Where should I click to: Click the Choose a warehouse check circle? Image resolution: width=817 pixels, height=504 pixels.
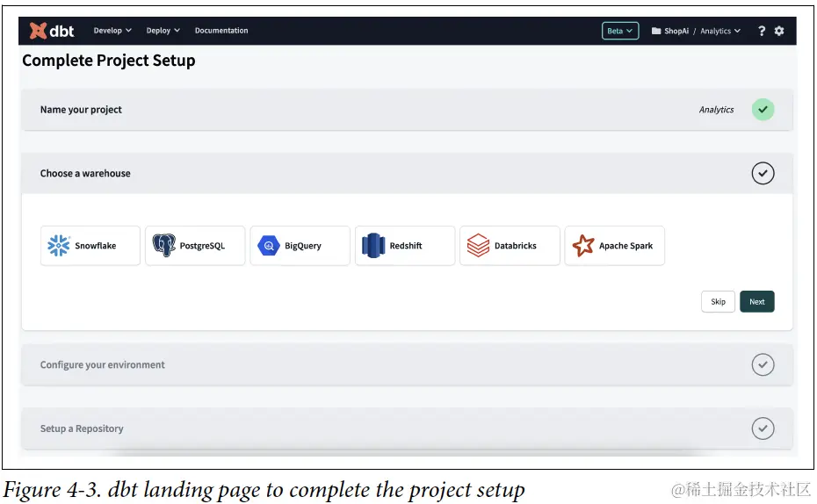[763, 173]
